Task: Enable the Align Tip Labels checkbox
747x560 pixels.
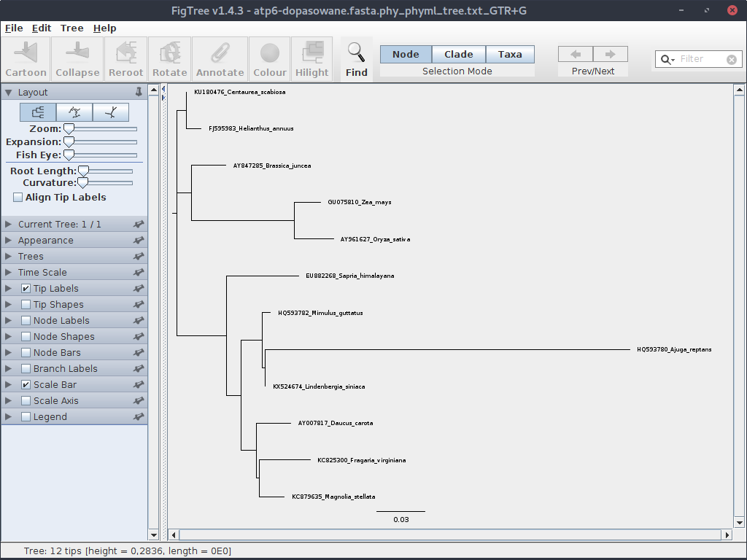Action: [18, 198]
